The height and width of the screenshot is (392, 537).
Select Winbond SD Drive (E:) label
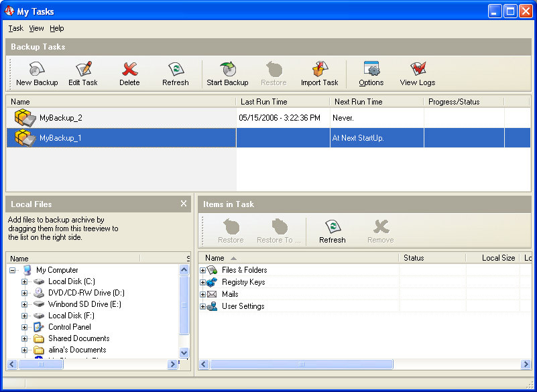[84, 304]
